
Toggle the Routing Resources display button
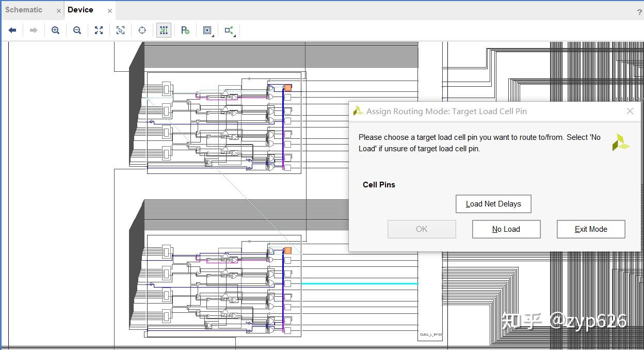point(164,30)
